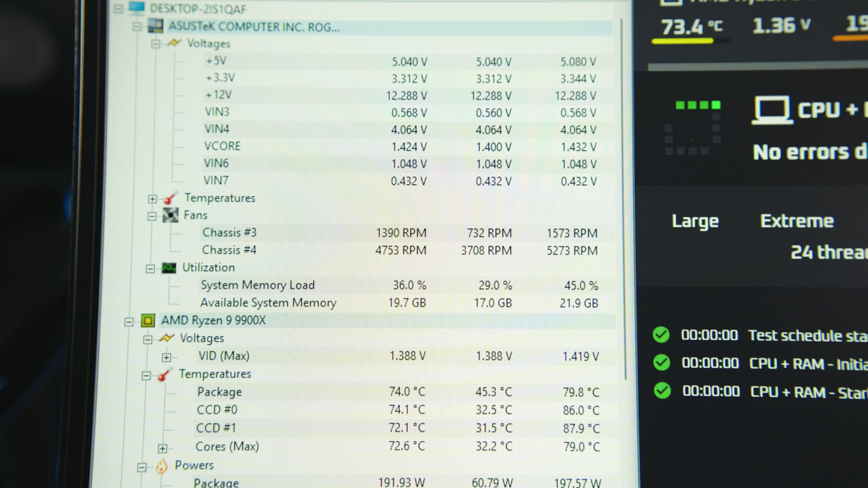Click the motherboard Temperatures thermometer icon
Viewport: 868px width, 488px height.
pos(170,197)
